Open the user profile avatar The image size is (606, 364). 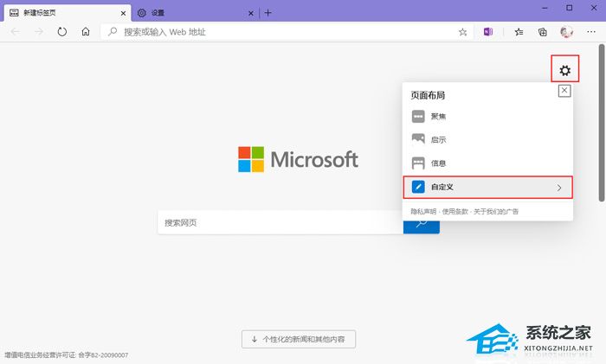tap(566, 32)
